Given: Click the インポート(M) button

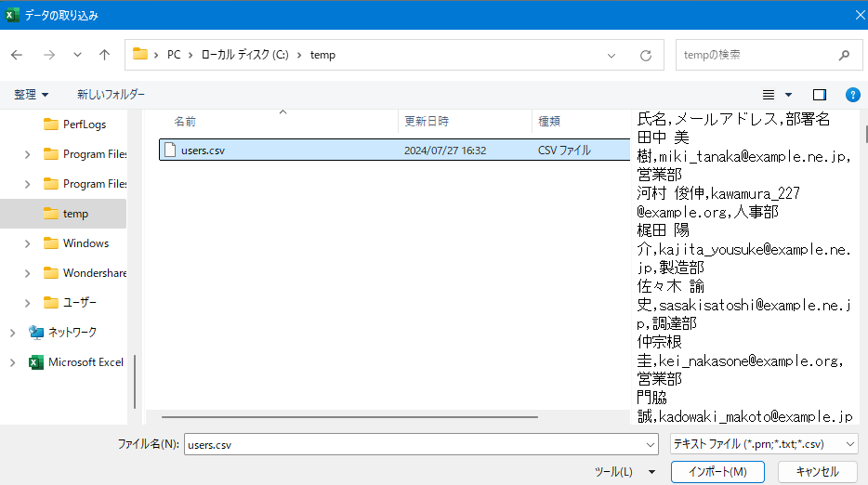Looking at the screenshot, I should 717,472.
